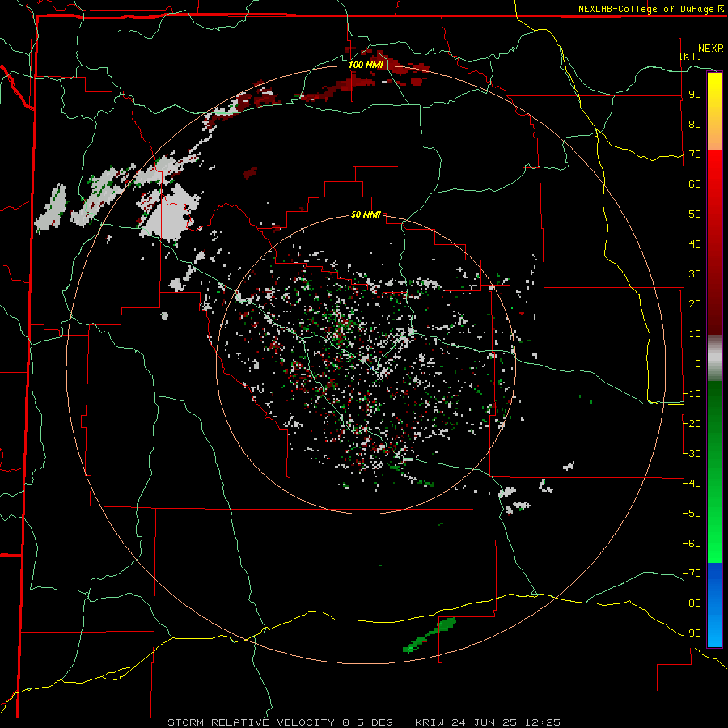Click the -10 value on velocity scale
Viewport: 728px width, 728px height.
(692, 394)
